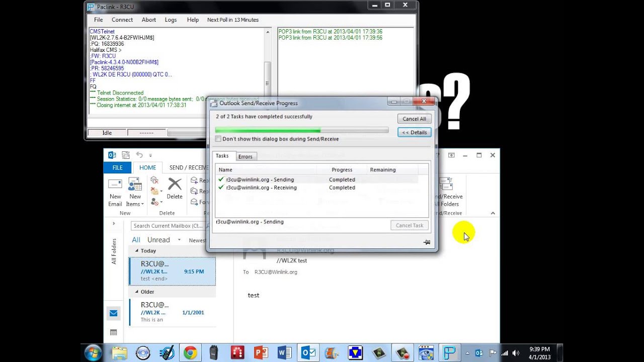Click the Ignore conversation icon in Delete group
This screenshot has width=644, height=362.
(x=154, y=180)
